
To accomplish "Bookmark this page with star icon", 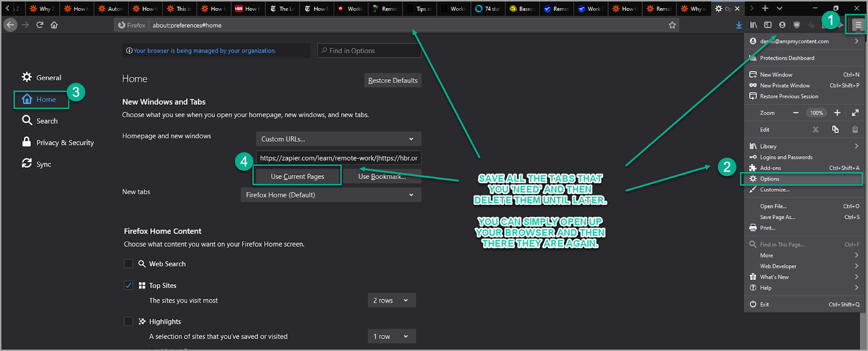I will tap(672, 25).
